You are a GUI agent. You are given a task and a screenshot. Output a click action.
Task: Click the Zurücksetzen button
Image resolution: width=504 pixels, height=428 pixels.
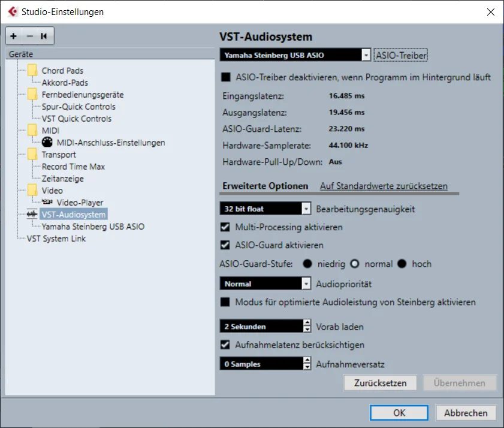[x=381, y=383]
